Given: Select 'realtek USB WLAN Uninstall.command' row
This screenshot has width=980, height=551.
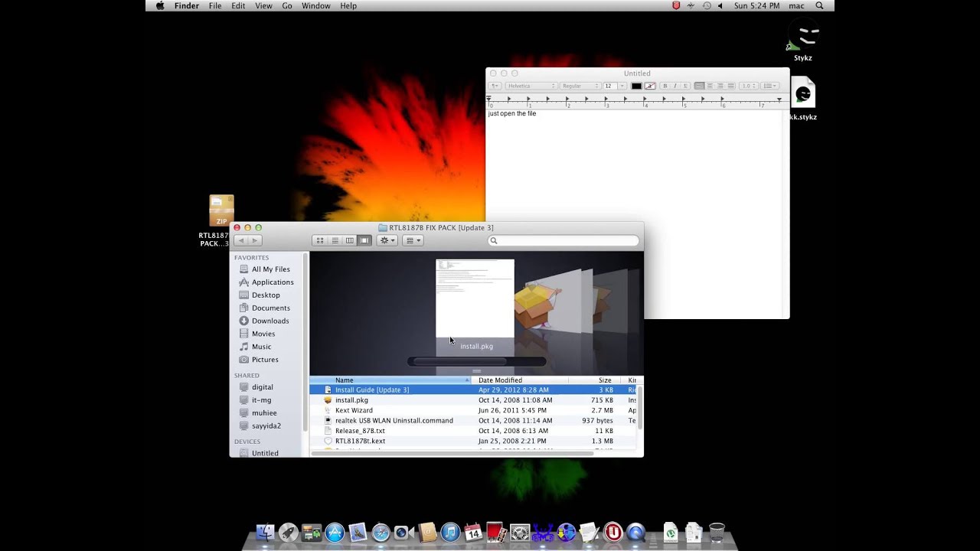Looking at the screenshot, I should click(473, 421).
